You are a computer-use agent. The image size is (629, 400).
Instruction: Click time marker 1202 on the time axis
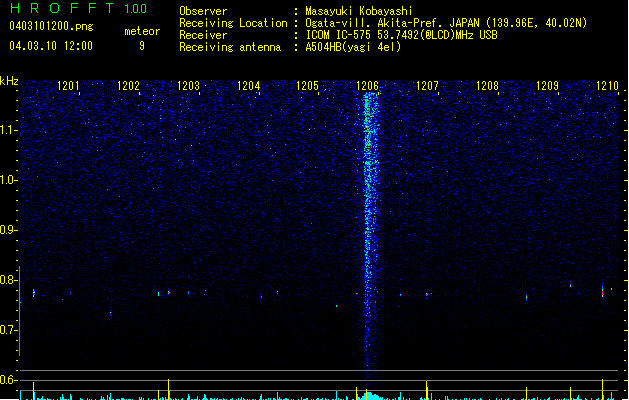tap(128, 86)
